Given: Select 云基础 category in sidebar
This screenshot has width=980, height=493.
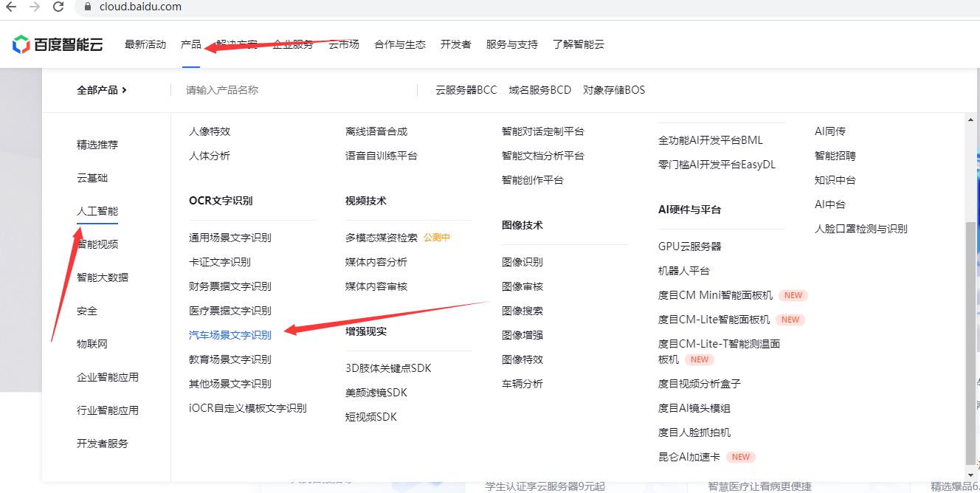Looking at the screenshot, I should pyautogui.click(x=92, y=178).
